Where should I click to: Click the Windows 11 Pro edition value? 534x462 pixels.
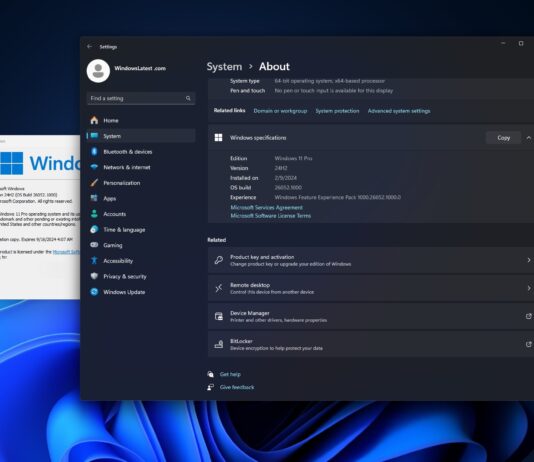point(293,158)
